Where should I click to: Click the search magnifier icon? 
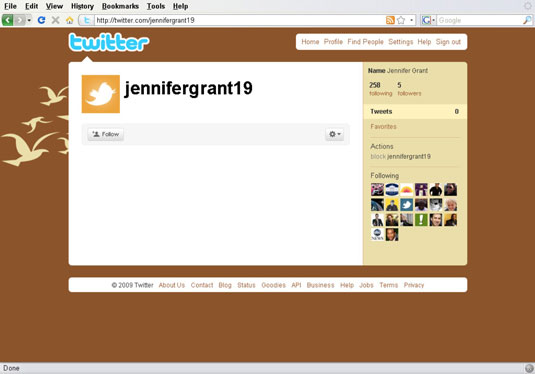click(x=527, y=20)
